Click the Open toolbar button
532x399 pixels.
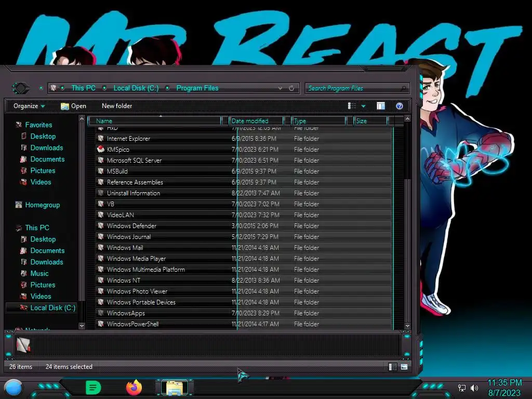click(x=73, y=106)
